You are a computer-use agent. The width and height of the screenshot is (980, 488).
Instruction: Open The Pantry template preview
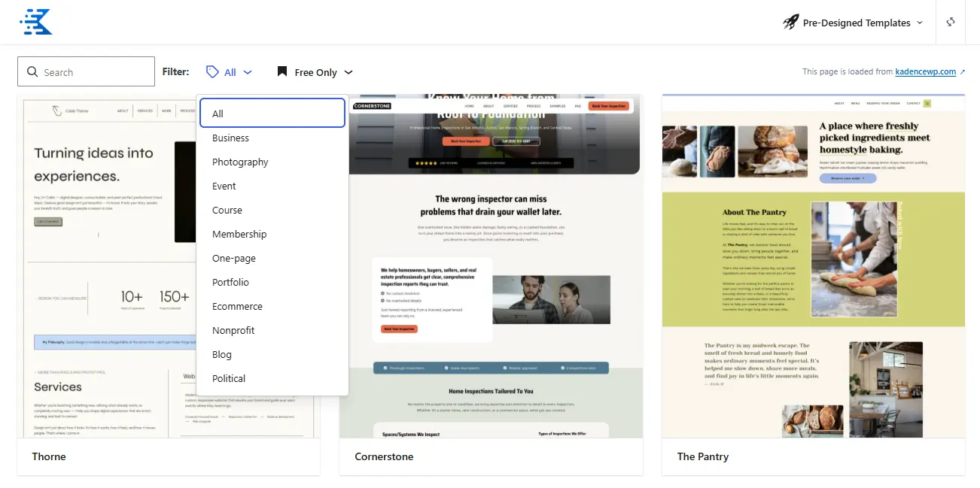click(814, 266)
